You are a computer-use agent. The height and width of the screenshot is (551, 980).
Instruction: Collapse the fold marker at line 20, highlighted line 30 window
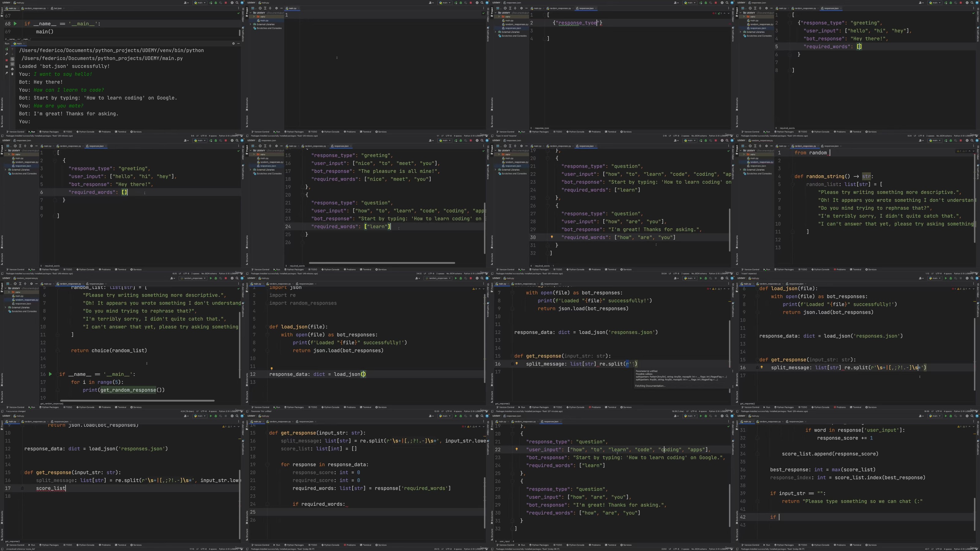pyautogui.click(x=548, y=158)
